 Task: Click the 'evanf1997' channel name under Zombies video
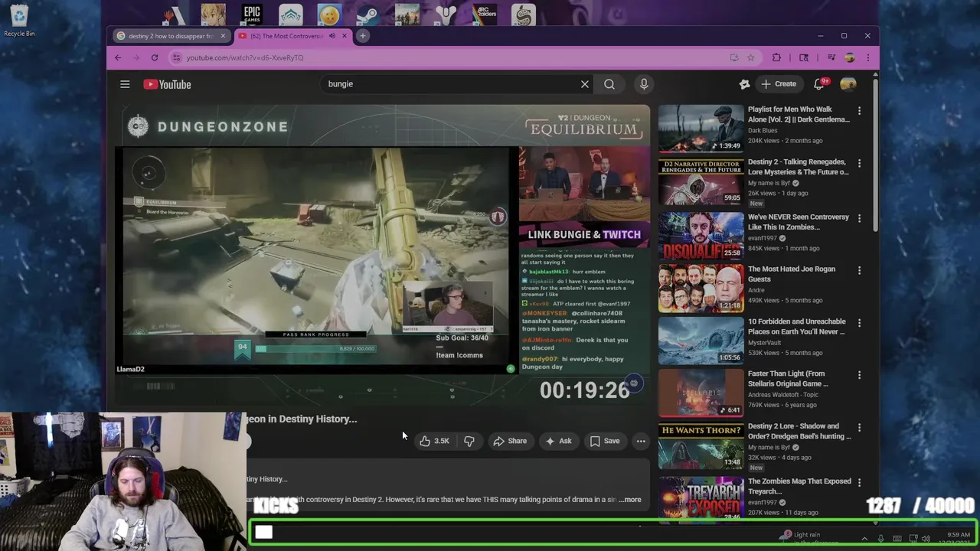[x=762, y=502]
